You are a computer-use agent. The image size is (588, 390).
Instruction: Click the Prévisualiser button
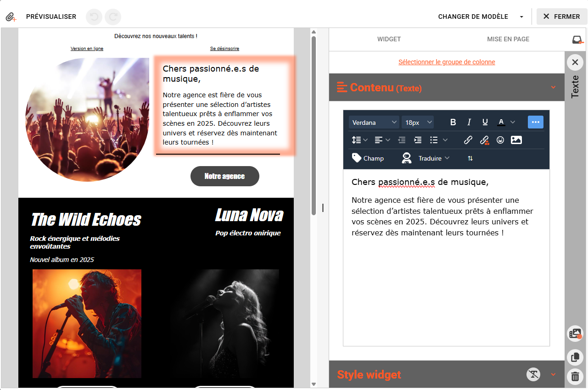click(51, 17)
